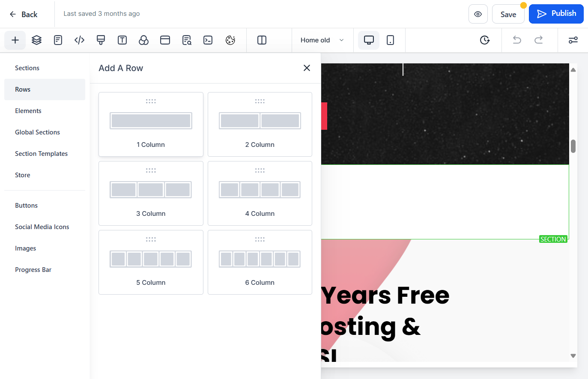Click the undo arrow
This screenshot has width=588, height=379.
point(517,40)
